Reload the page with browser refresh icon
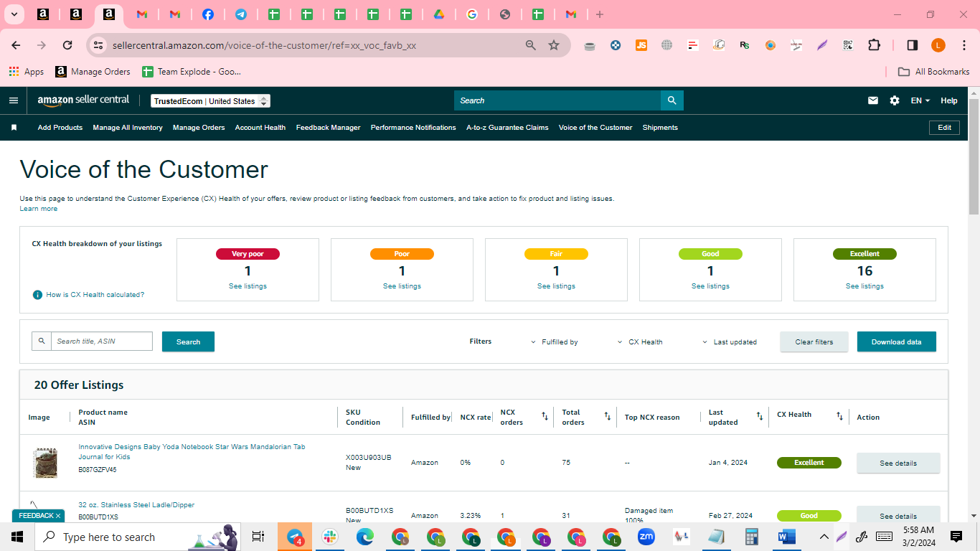Screen dimensions: 980x551 pyautogui.click(x=67, y=45)
